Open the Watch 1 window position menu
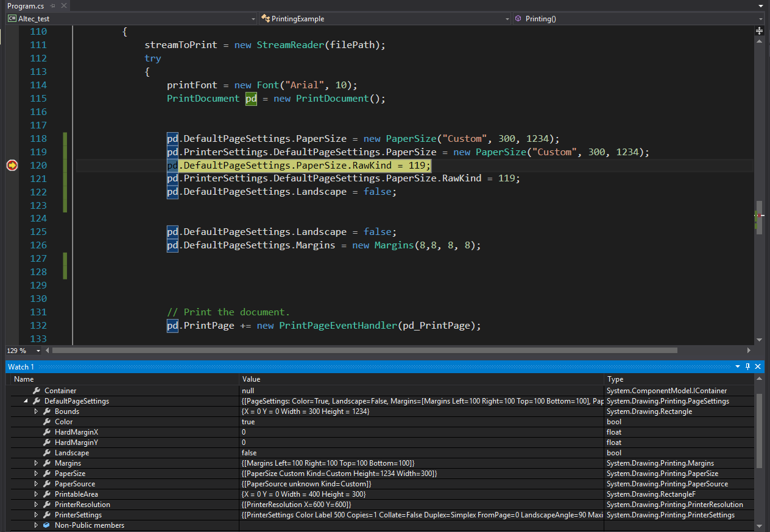Image resolution: width=770 pixels, height=532 pixels. (x=738, y=366)
